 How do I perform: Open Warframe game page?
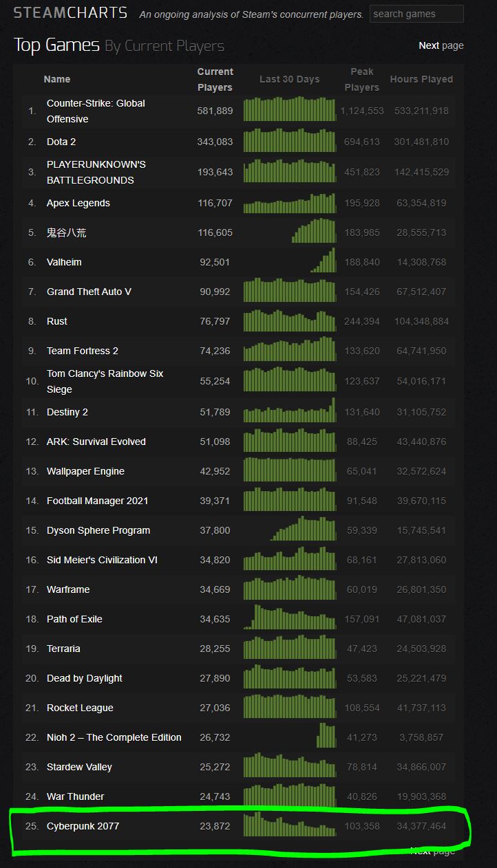(68, 589)
